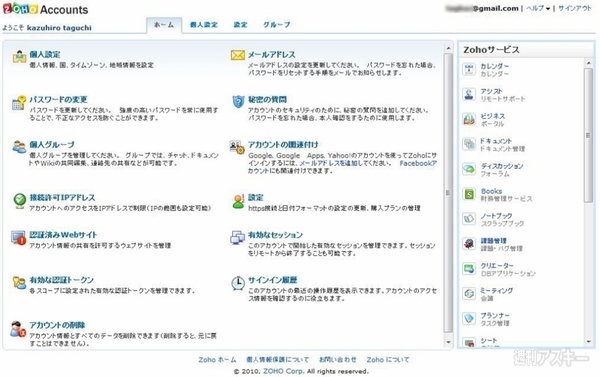Screen dimensions: 600x377
Task: Click the お問い合わせ footer link
Action: (338, 360)
